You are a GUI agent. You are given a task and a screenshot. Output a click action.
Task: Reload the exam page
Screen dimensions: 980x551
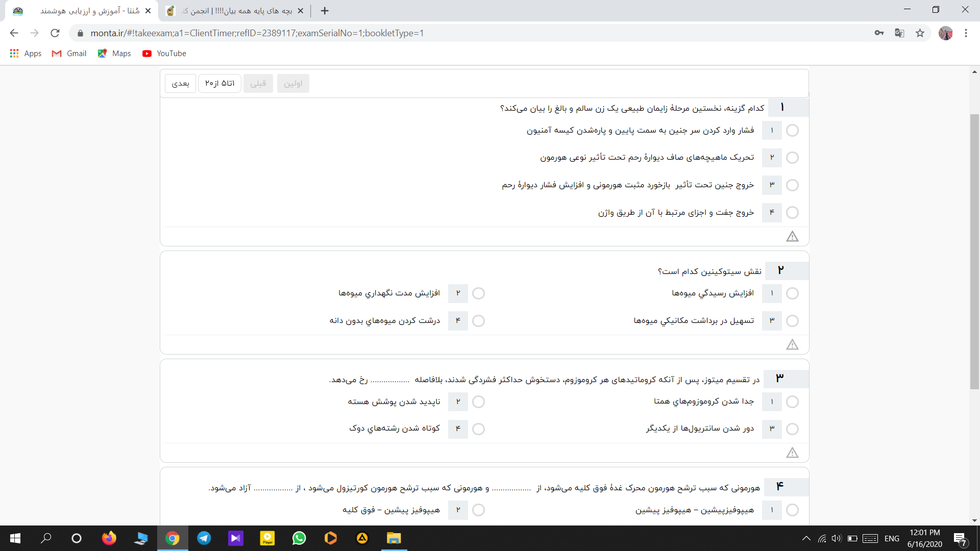pos(55,33)
